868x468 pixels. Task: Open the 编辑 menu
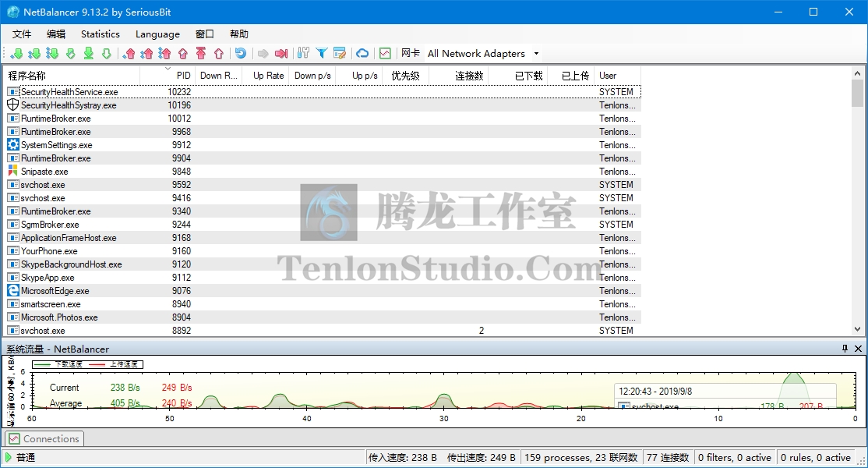56,34
